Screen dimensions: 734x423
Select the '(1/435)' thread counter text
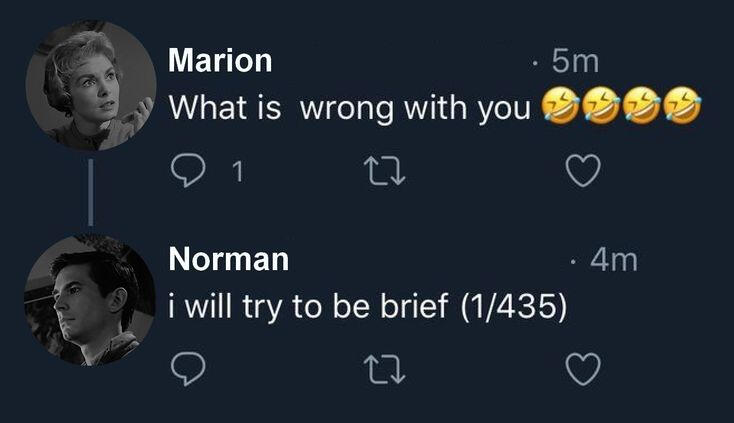point(514,307)
